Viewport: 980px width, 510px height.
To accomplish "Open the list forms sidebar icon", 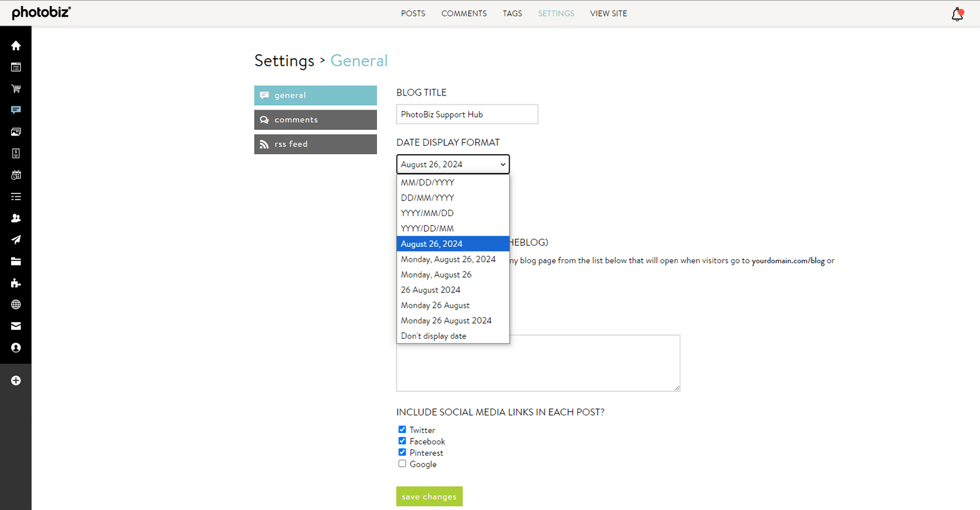I will tap(16, 197).
